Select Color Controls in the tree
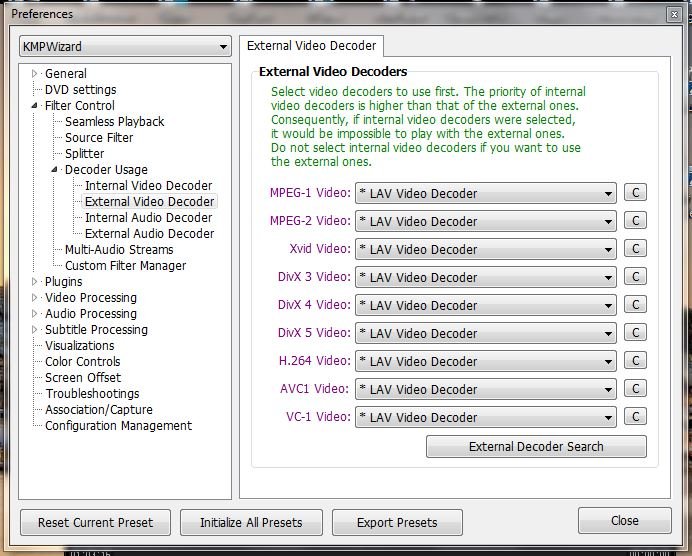 (x=82, y=361)
